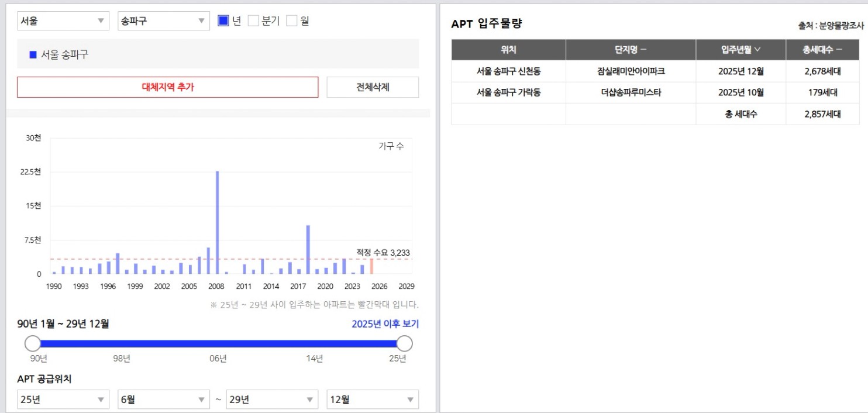Click the 위치 column header
The width and height of the screenshot is (868, 413).
(508, 50)
